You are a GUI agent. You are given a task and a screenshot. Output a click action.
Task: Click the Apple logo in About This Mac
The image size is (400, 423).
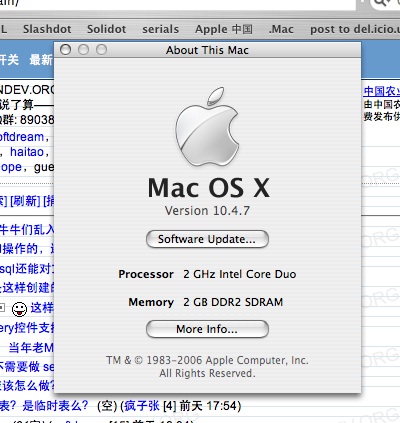[207, 126]
